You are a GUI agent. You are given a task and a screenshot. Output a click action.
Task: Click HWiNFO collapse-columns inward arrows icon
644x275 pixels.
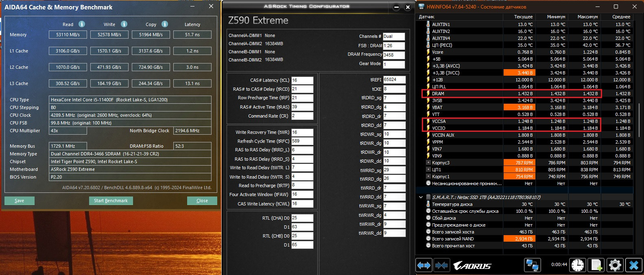pyautogui.click(x=441, y=265)
